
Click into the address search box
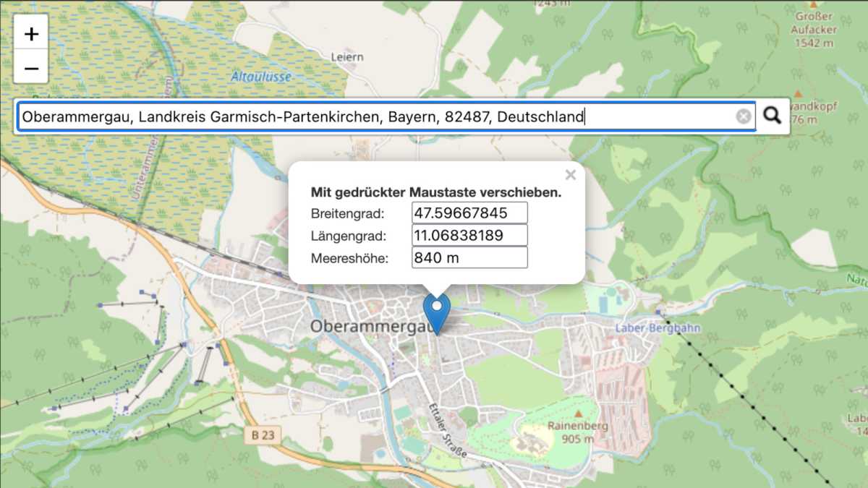[376, 116]
